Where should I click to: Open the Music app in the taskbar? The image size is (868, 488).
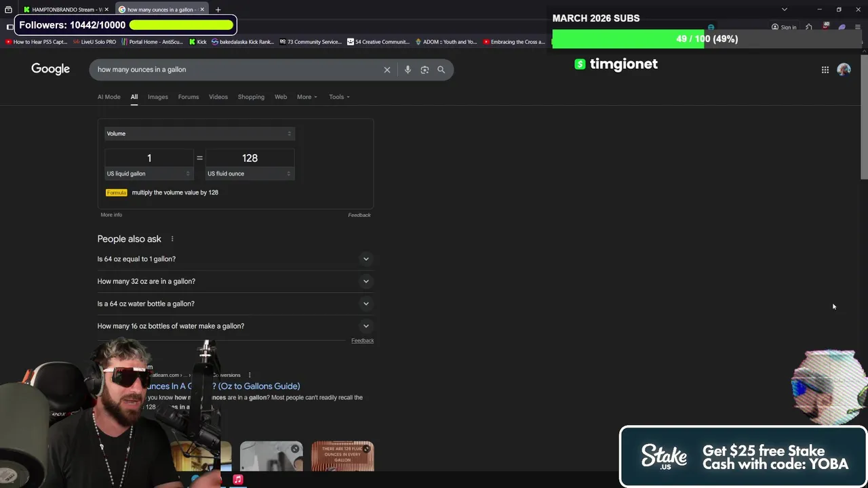tap(238, 479)
